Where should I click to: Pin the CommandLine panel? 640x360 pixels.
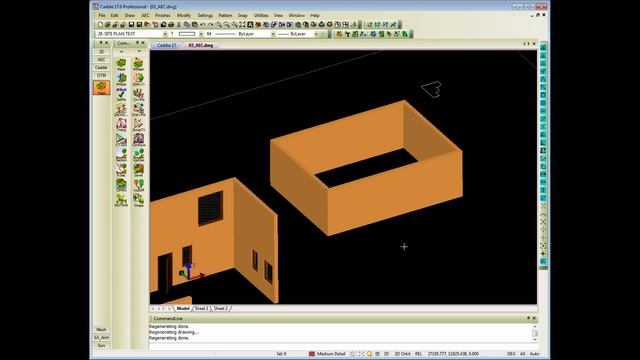pos(528,318)
